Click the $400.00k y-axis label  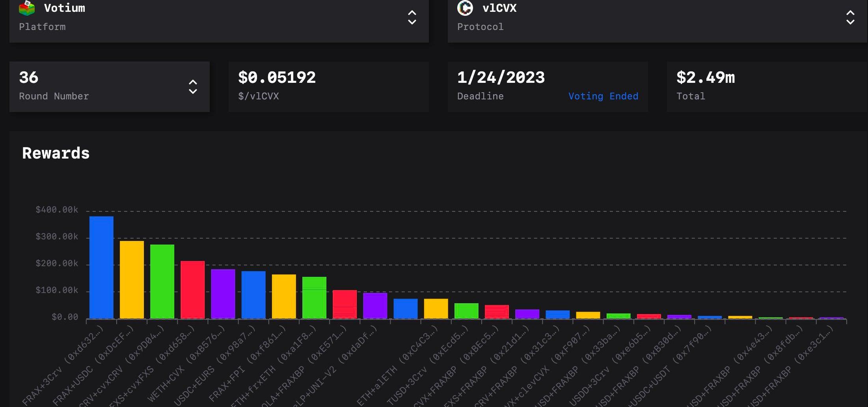pyautogui.click(x=57, y=210)
